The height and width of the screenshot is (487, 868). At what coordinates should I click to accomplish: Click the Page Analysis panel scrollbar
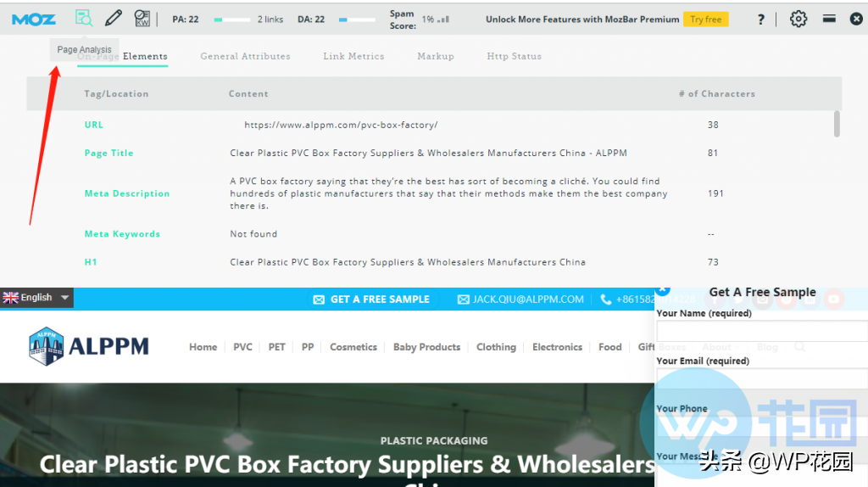(837, 124)
